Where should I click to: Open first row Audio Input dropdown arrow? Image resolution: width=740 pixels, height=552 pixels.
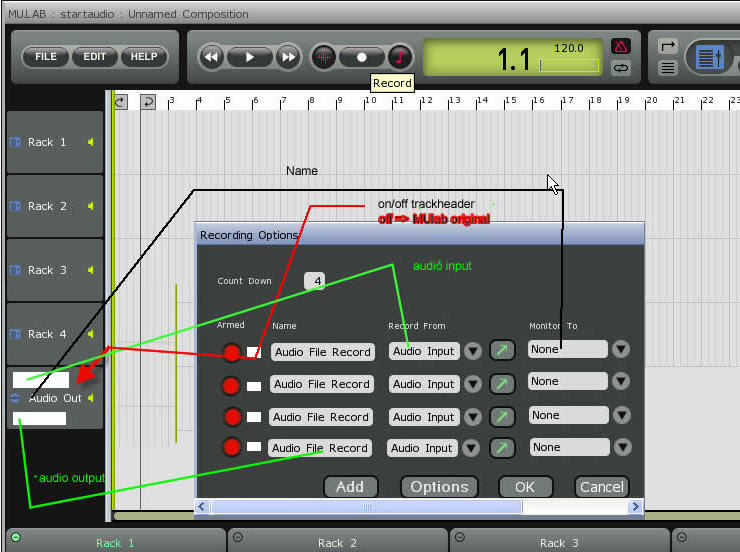(x=473, y=351)
